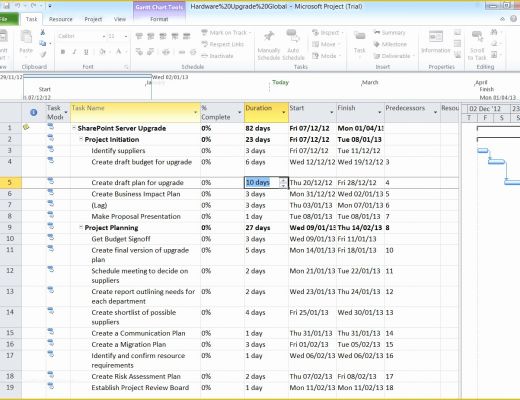The image size is (520, 400).
Task: Click the Summary insert button
Action: 389,32
